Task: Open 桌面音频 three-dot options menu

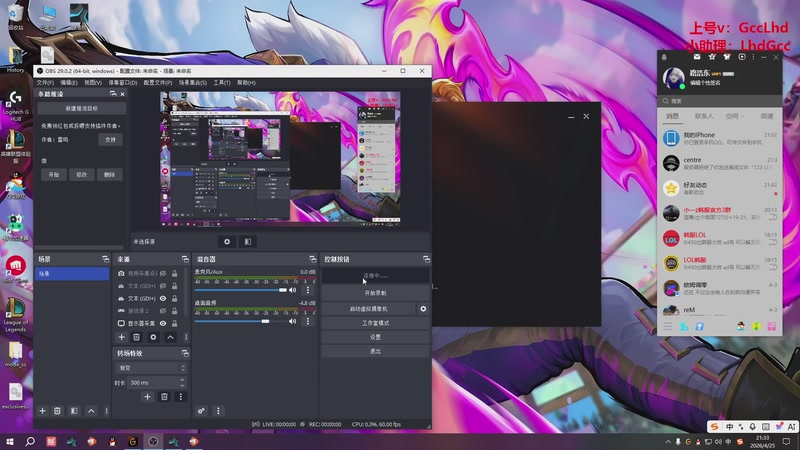Action: 308,321
